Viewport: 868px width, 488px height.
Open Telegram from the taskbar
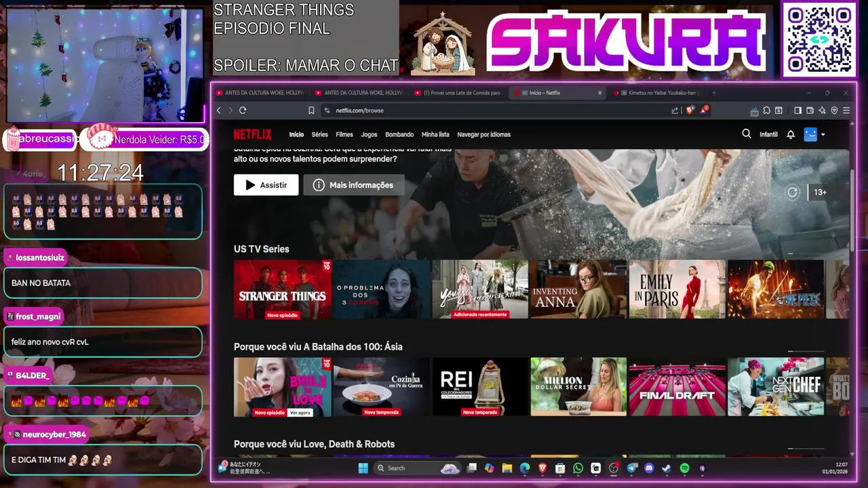coord(632,468)
